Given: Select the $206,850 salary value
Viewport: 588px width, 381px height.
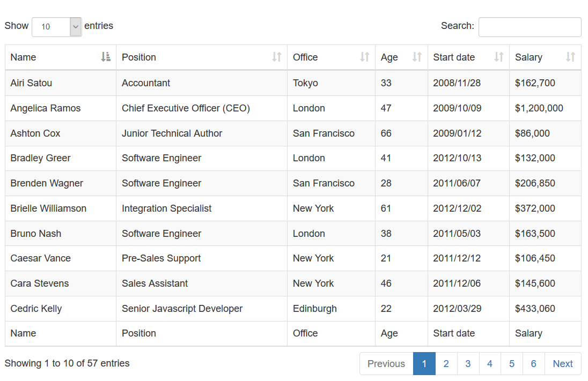Looking at the screenshot, I should point(535,183).
